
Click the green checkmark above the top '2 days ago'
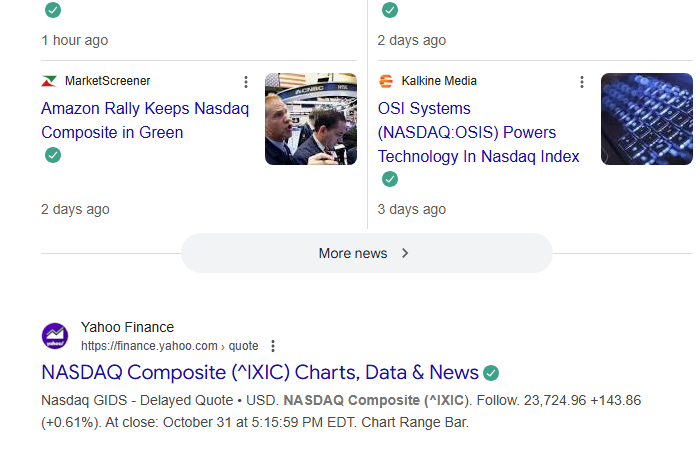(x=390, y=10)
